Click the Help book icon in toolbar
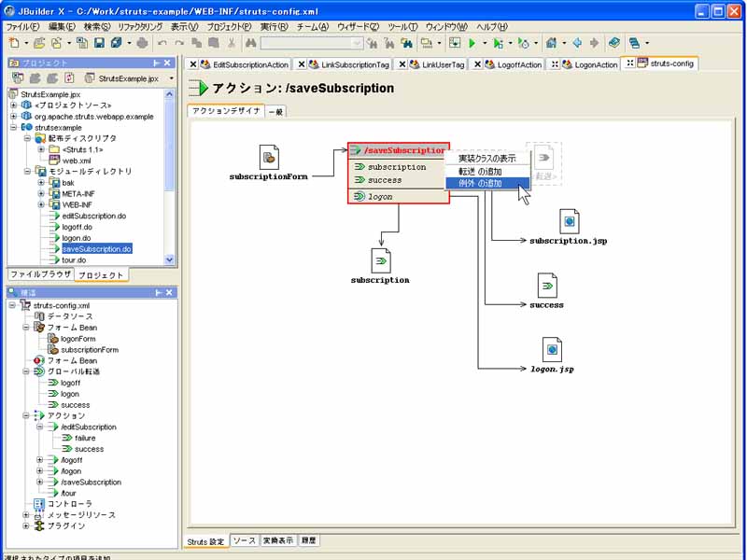 point(614,43)
